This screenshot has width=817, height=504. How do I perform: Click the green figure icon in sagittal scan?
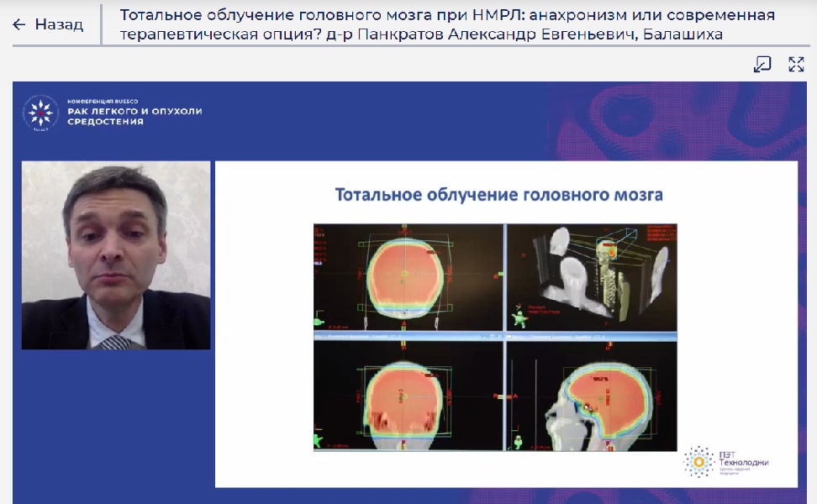518,440
